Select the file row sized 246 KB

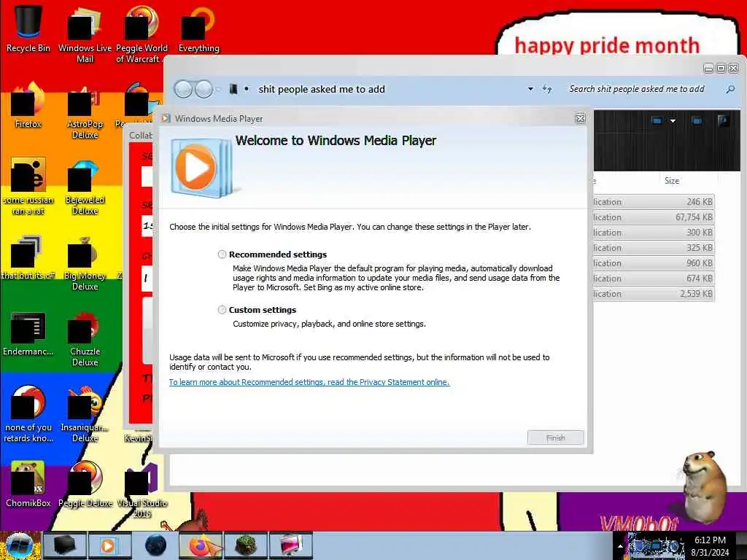653,202
